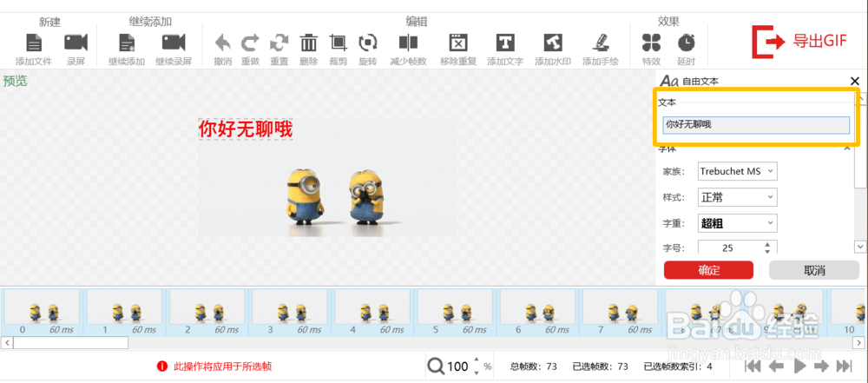868x383 pixels.
Task: Click the red text 你好无聊哦 on the preview
Action: (x=246, y=129)
